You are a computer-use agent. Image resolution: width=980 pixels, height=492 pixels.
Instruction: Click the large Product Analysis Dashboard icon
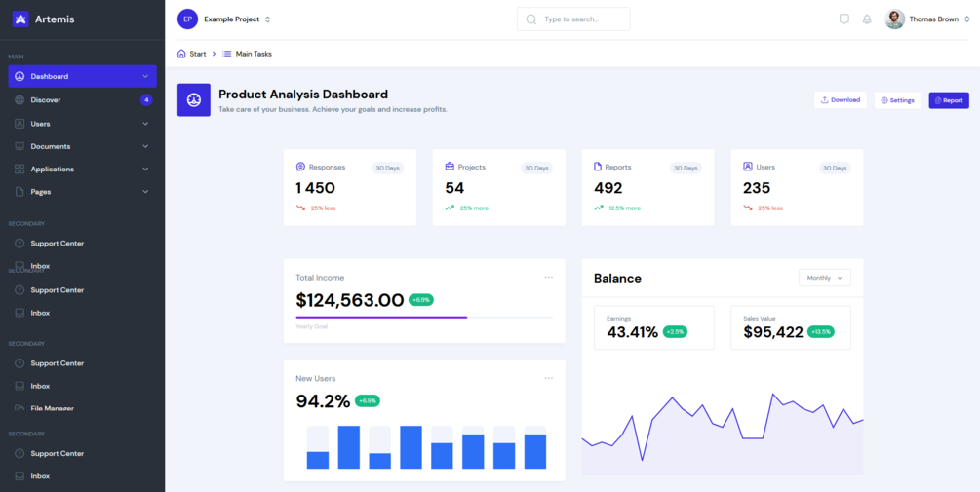[x=194, y=100]
